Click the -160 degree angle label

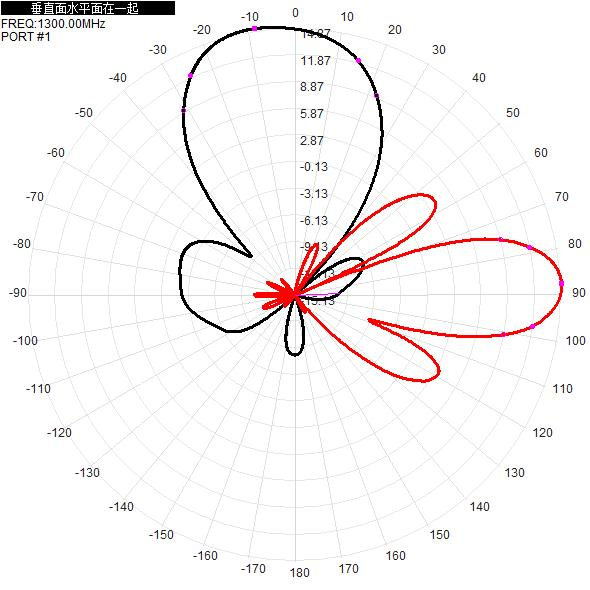click(205, 556)
